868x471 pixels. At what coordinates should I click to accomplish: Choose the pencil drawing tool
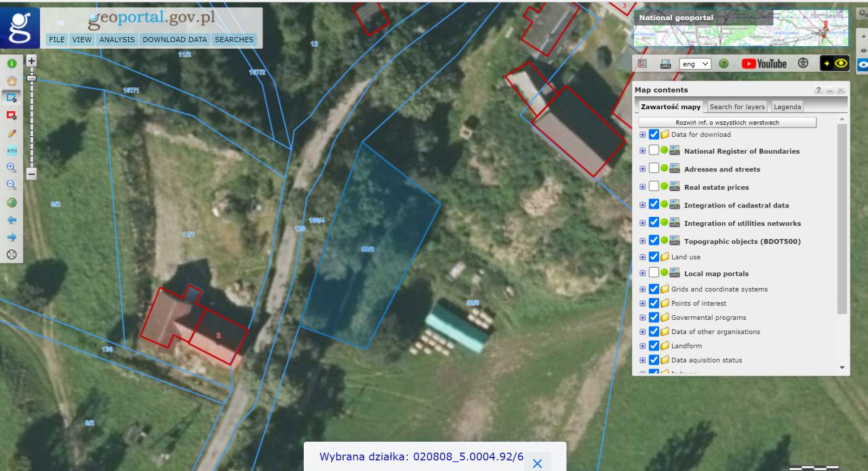[x=12, y=134]
